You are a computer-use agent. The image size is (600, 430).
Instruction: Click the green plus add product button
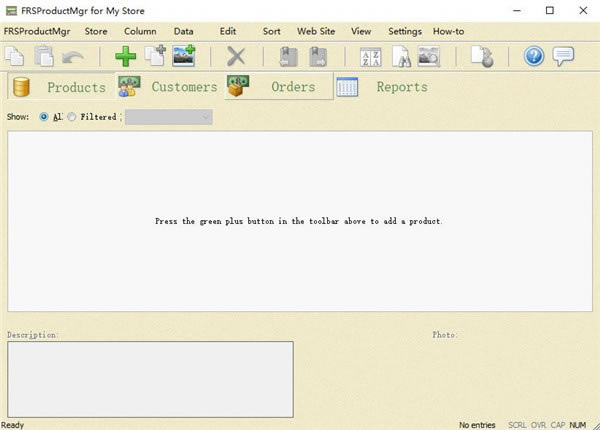pos(126,57)
